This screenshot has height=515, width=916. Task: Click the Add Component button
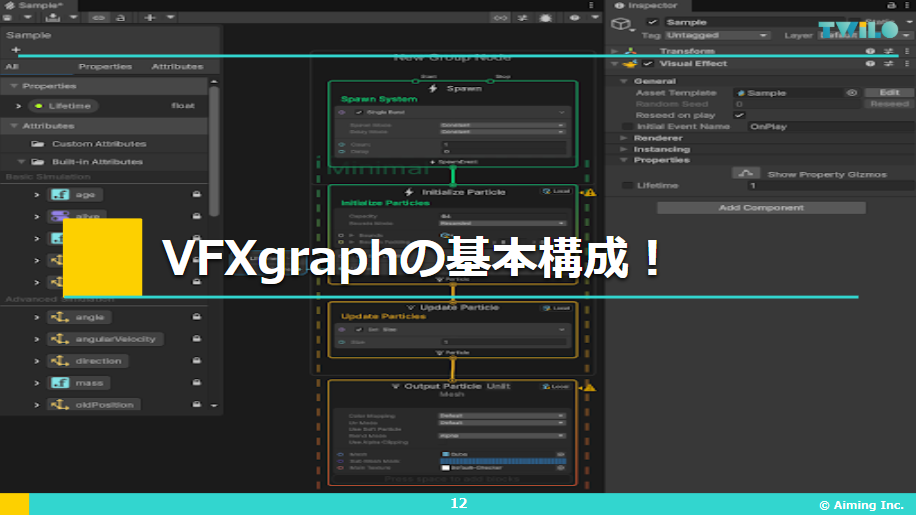(761, 208)
